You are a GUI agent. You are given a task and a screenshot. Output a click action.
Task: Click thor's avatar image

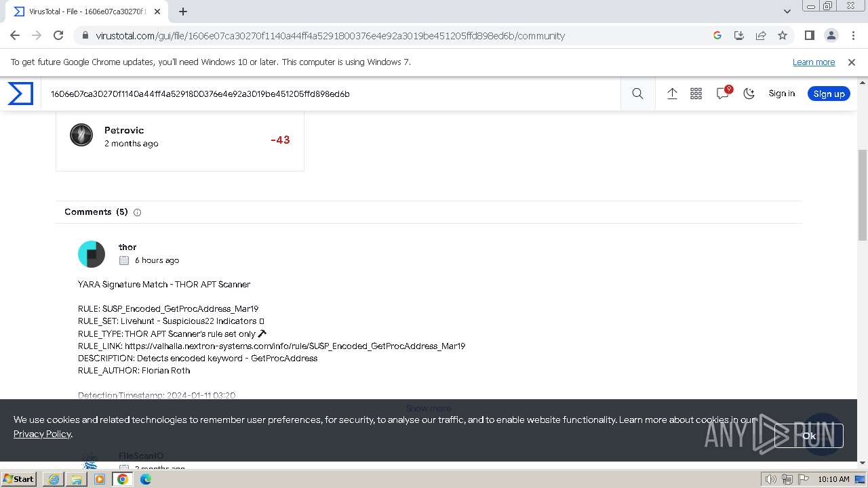pyautogui.click(x=92, y=254)
